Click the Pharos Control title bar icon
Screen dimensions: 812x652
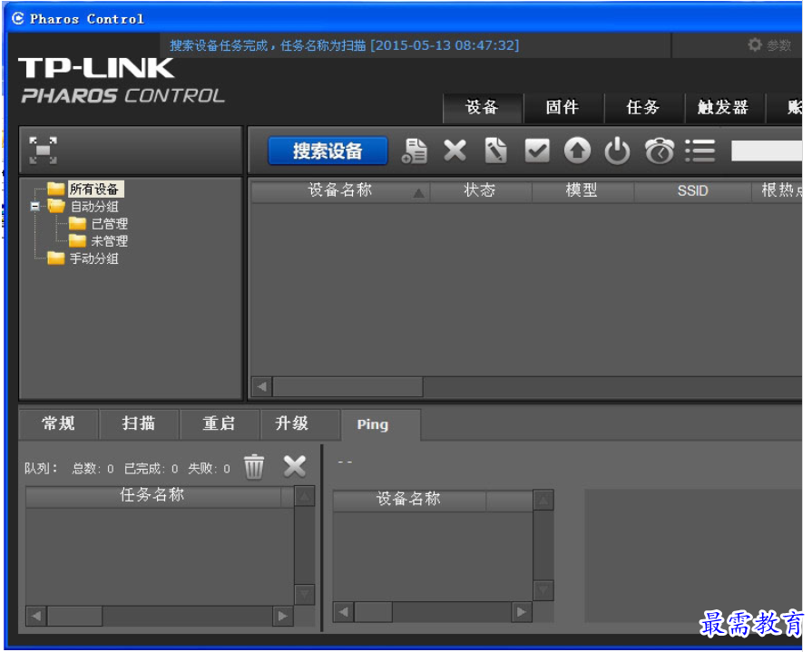point(18,18)
